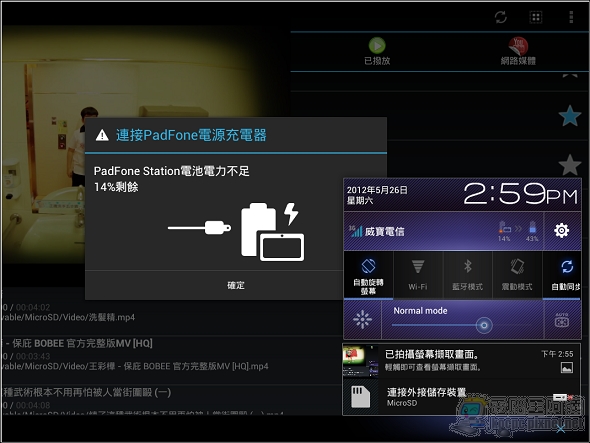Viewport: 590px width, 443px height.
Task: Click the Normal mode brightness slider handle
Action: pyautogui.click(x=484, y=325)
